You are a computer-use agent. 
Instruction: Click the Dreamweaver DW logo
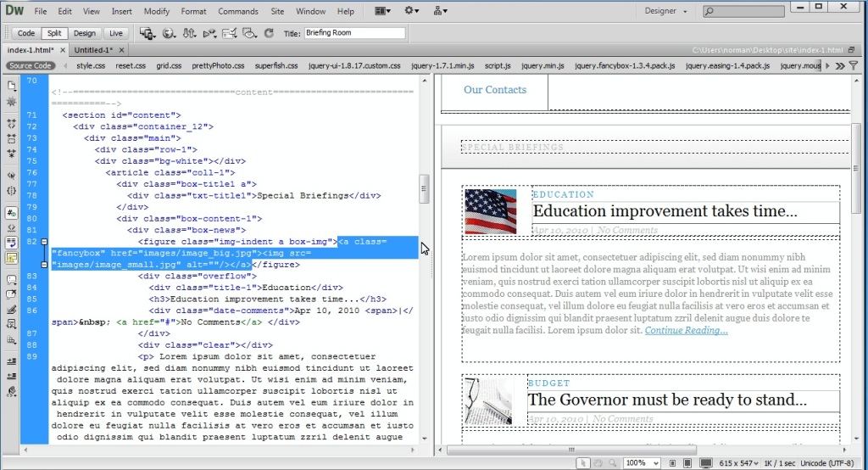[x=14, y=11]
